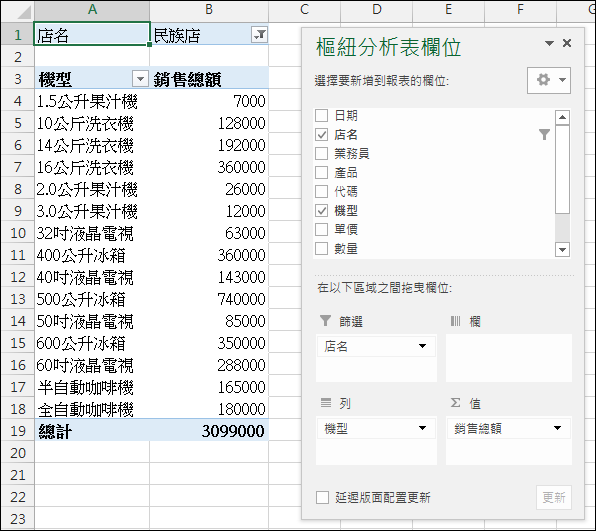This screenshot has width=596, height=531.
Task: Click cell 14公斤洗衣機
Action: click(x=92, y=145)
